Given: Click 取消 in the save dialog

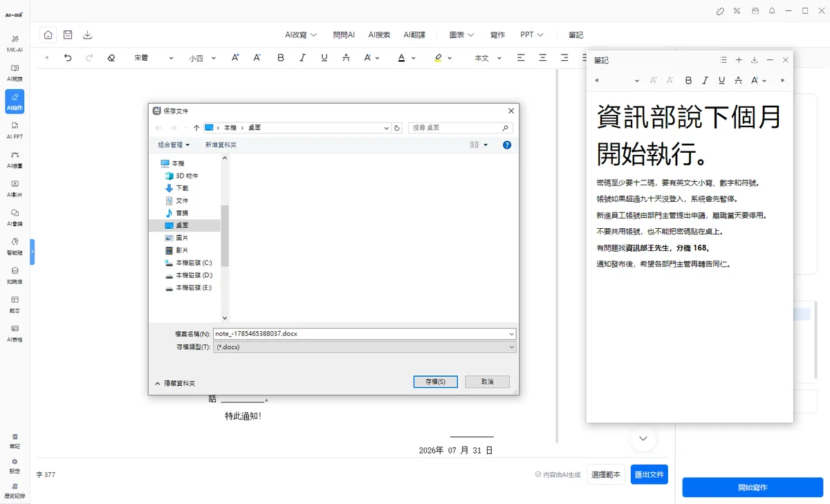Looking at the screenshot, I should click(487, 382).
